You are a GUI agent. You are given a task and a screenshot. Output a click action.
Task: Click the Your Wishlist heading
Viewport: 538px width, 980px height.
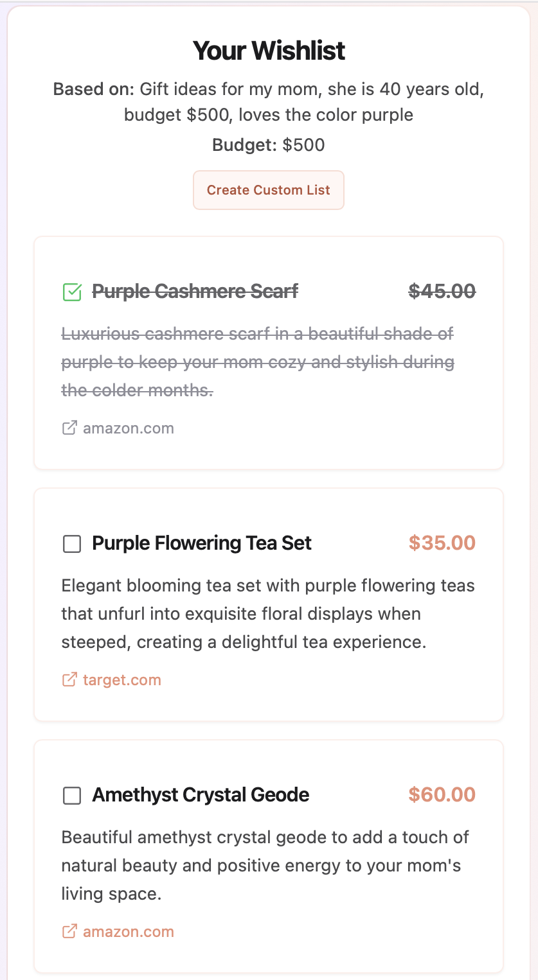click(x=269, y=50)
